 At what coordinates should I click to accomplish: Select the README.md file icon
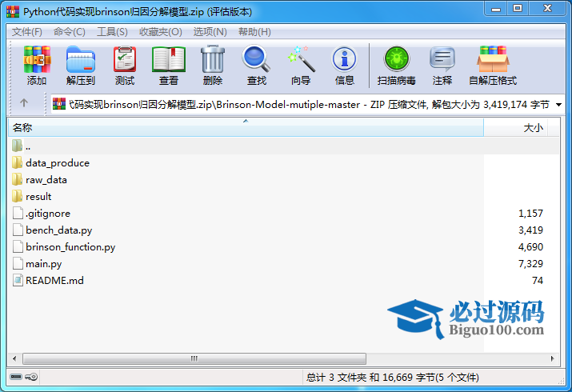pos(18,280)
